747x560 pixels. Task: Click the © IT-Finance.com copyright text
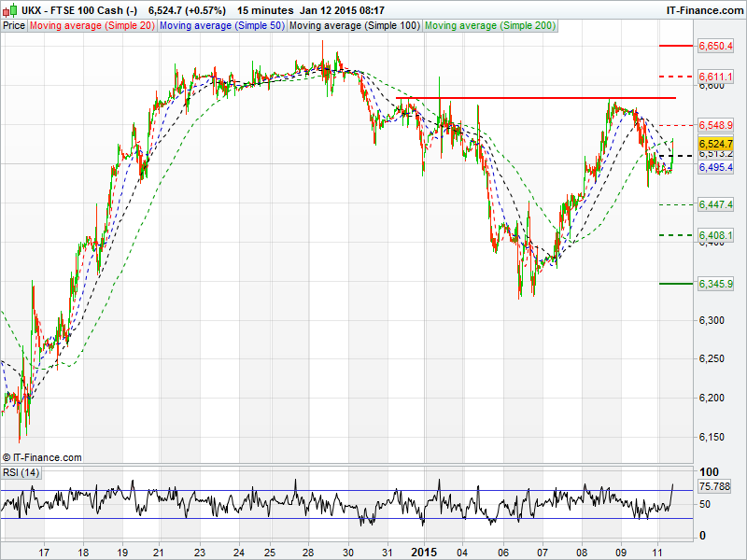42,457
